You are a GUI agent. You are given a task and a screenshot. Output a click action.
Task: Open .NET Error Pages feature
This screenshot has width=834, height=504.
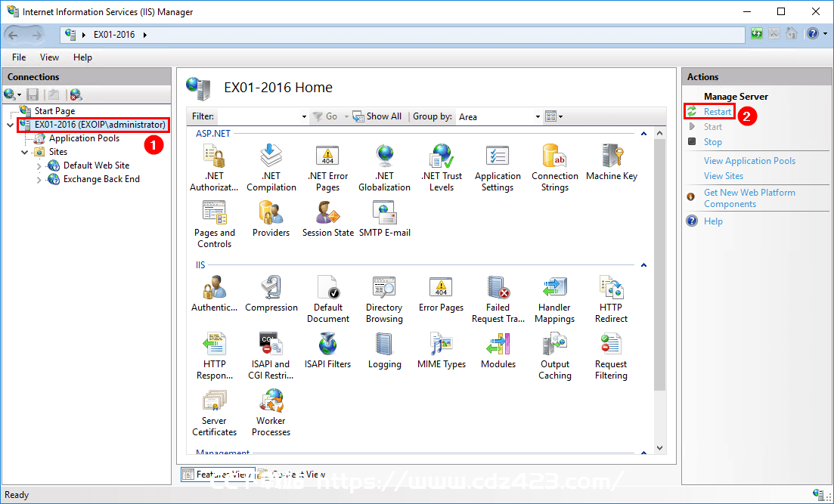[x=327, y=168]
